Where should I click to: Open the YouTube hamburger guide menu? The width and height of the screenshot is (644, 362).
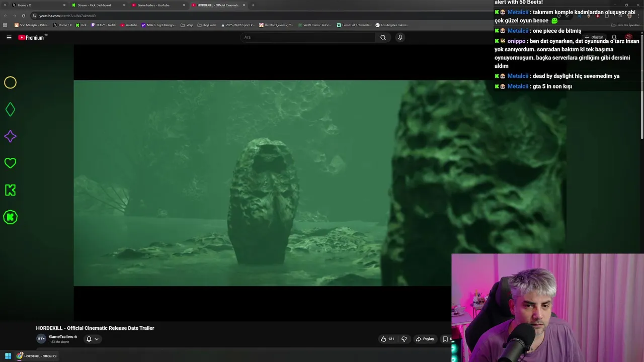point(9,37)
